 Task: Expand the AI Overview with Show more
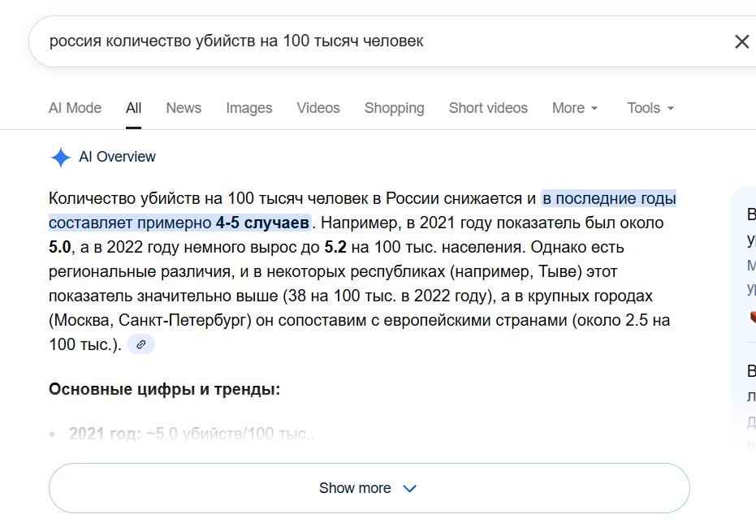(x=356, y=488)
